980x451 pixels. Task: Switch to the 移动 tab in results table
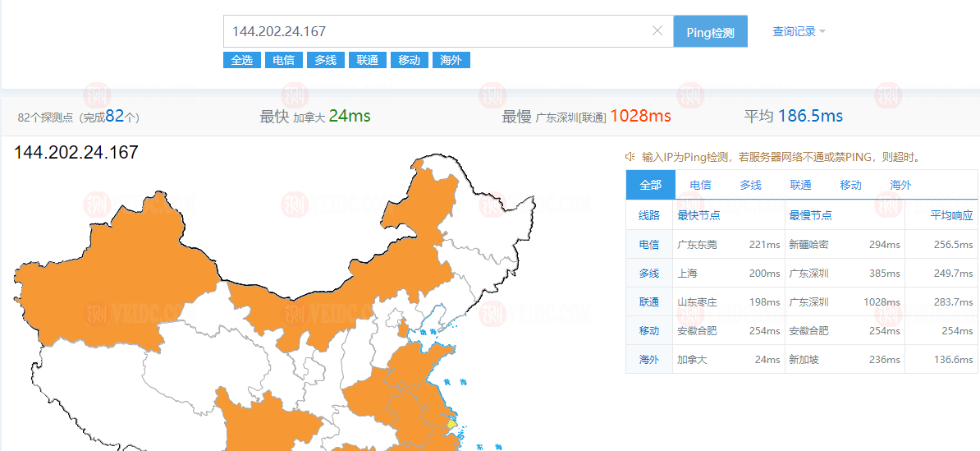pyautogui.click(x=850, y=185)
